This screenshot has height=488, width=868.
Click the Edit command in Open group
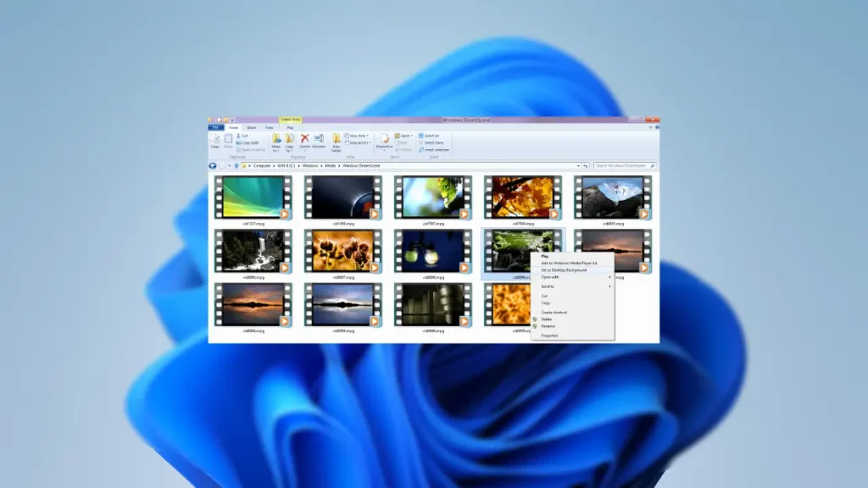click(x=401, y=142)
